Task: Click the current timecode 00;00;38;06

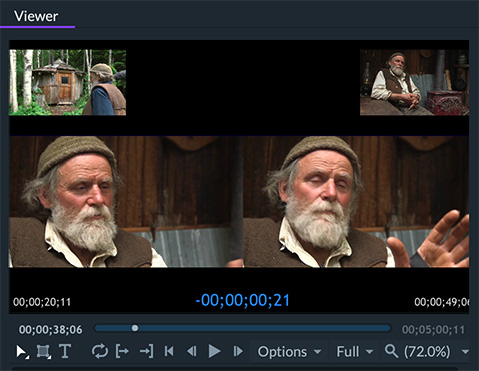Action: tap(50, 330)
